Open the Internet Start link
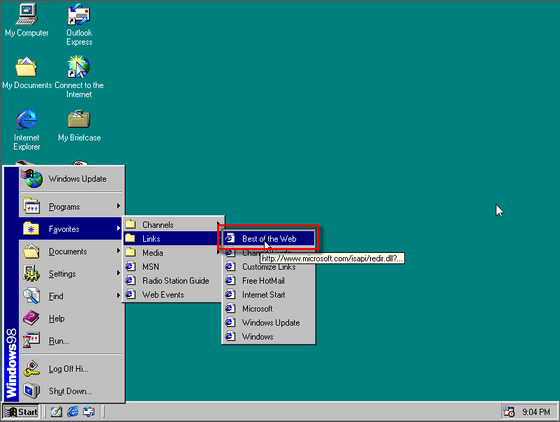Image resolution: width=560 pixels, height=422 pixels. coord(269,295)
